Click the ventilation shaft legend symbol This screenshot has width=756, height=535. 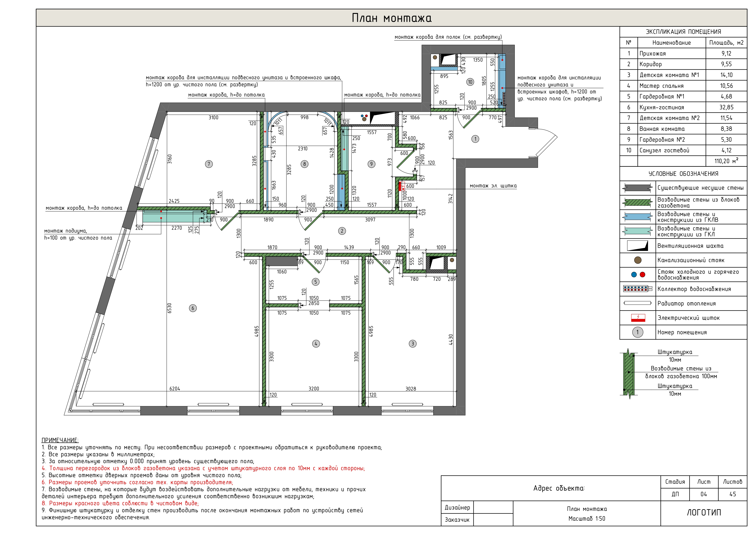pyautogui.click(x=637, y=246)
